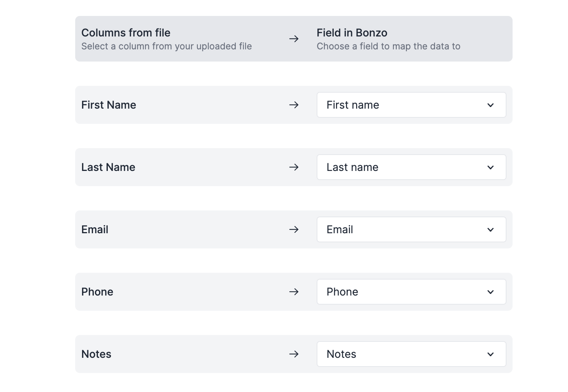Click the chevron on the Notes selector

pos(491,354)
